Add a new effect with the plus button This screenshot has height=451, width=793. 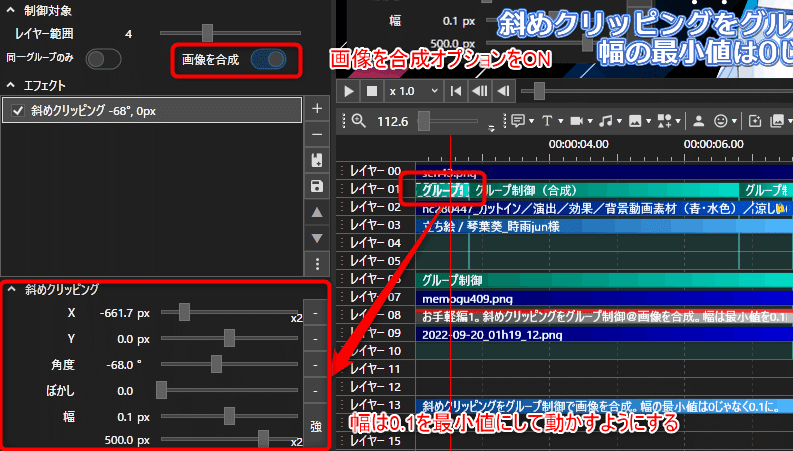[317, 108]
